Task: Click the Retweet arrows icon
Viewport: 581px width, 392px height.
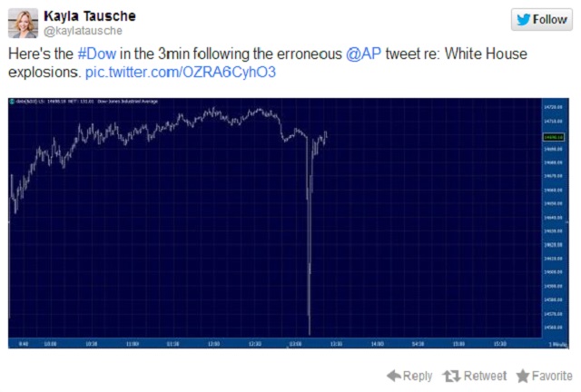Action: [449, 376]
